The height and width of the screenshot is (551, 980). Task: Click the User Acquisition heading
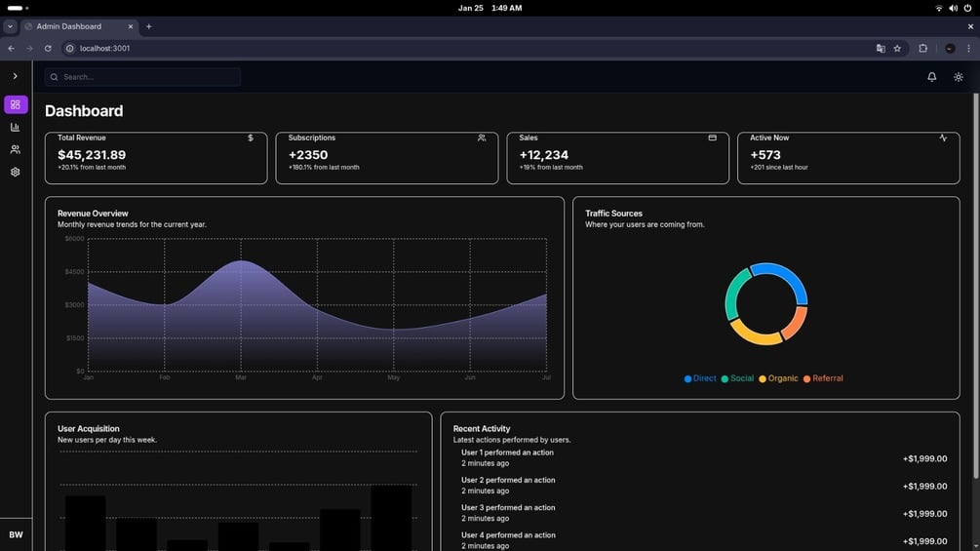[x=88, y=428]
